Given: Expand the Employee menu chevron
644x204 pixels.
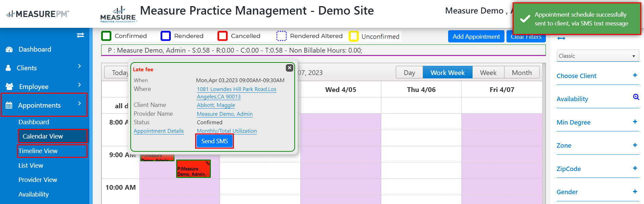Looking at the screenshot, I should [x=79, y=85].
